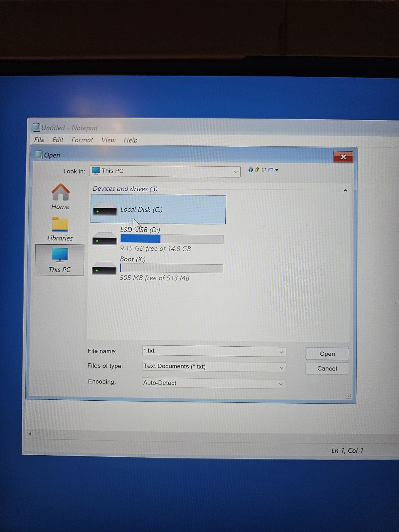Open the File menu
Image resolution: width=399 pixels, height=532 pixels.
point(39,140)
